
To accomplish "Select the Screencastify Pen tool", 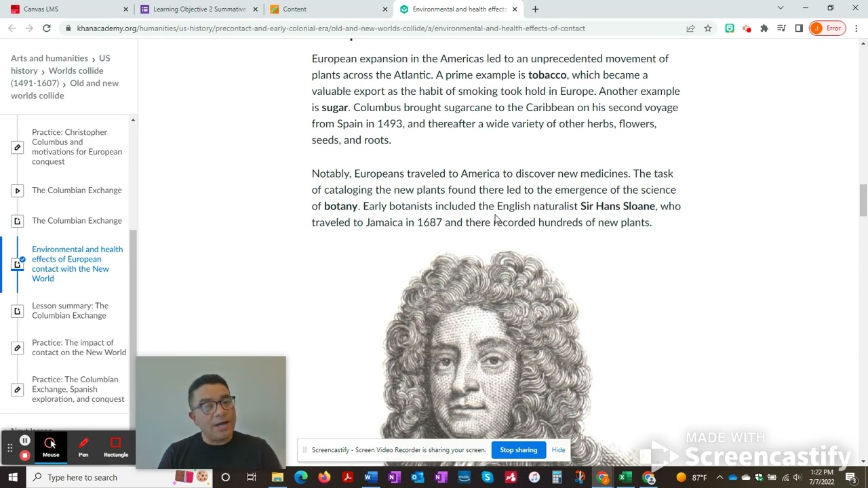I will pos(83,447).
